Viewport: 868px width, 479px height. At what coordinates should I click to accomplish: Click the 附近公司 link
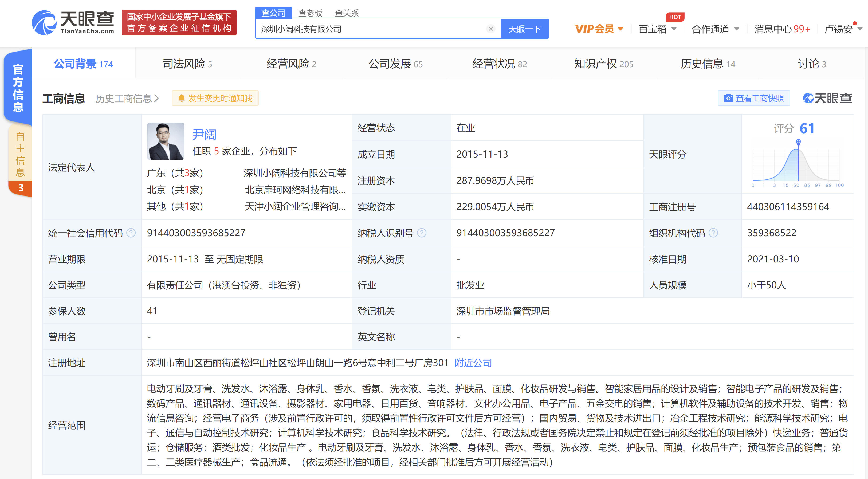point(473,363)
